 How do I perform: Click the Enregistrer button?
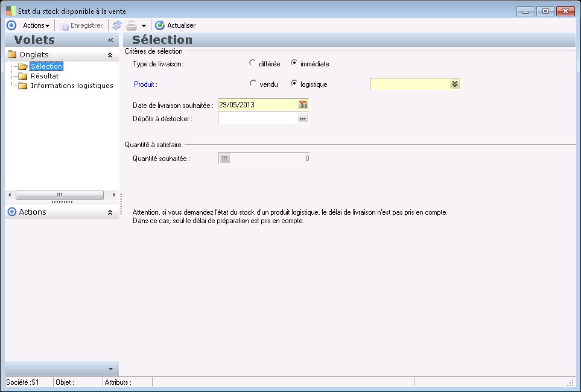coord(81,25)
